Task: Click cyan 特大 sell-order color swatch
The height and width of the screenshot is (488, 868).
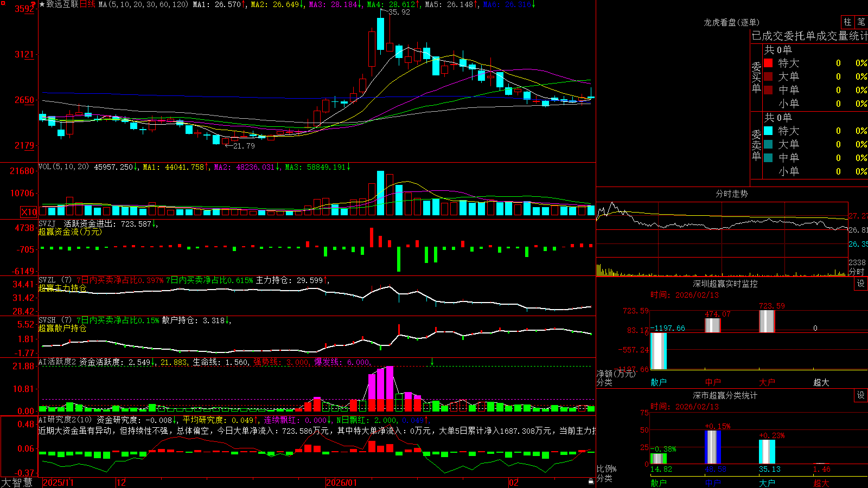Action: [768, 131]
